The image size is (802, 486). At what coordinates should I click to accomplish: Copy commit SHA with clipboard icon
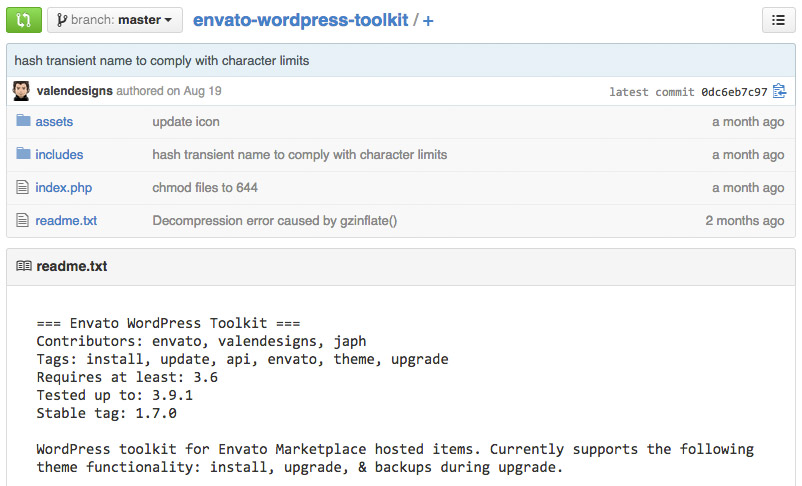(x=779, y=91)
